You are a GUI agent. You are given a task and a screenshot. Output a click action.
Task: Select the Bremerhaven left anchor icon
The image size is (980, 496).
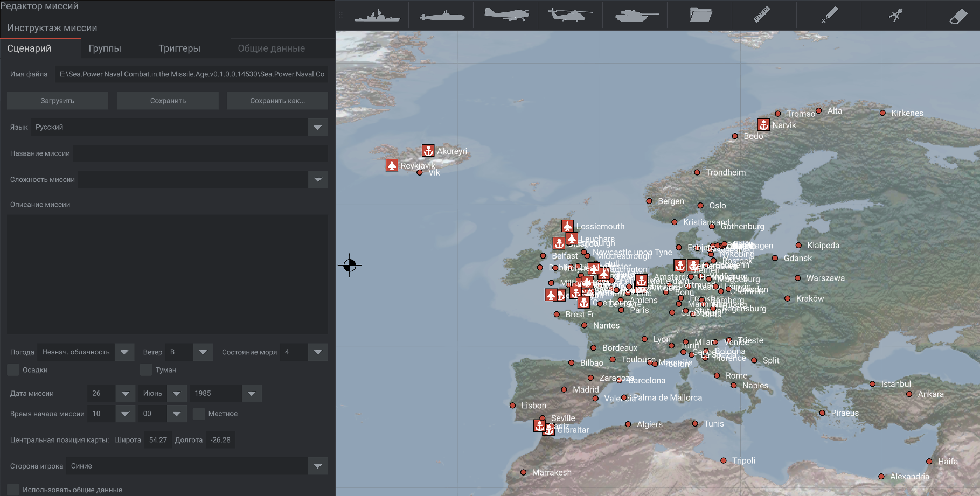(680, 265)
